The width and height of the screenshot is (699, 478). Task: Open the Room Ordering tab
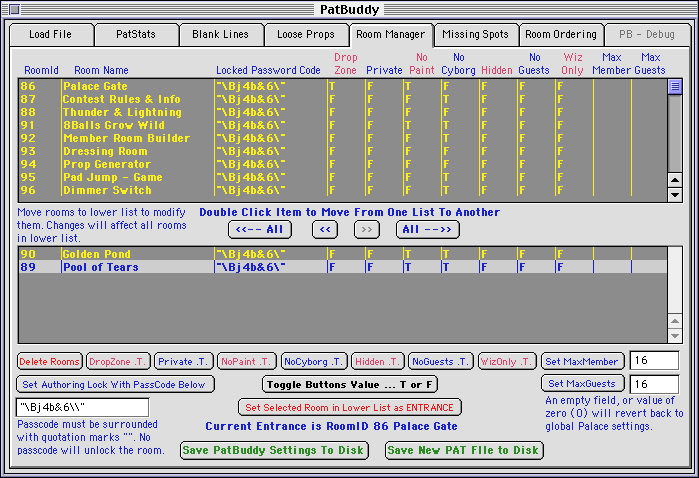pyautogui.click(x=561, y=35)
